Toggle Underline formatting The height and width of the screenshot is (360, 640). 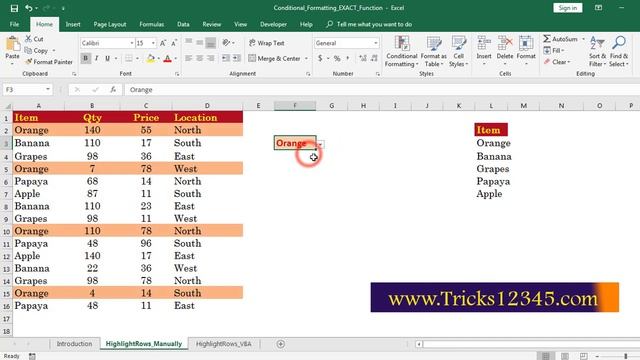[x=107, y=58]
